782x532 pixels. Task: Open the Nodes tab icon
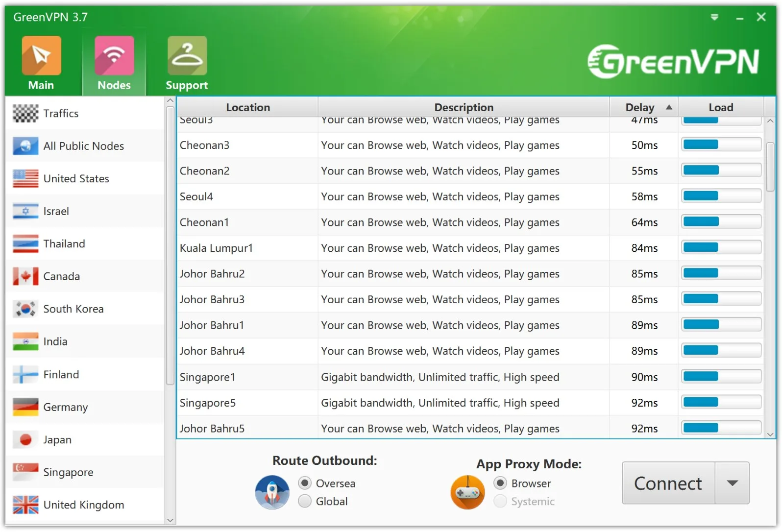click(x=114, y=55)
